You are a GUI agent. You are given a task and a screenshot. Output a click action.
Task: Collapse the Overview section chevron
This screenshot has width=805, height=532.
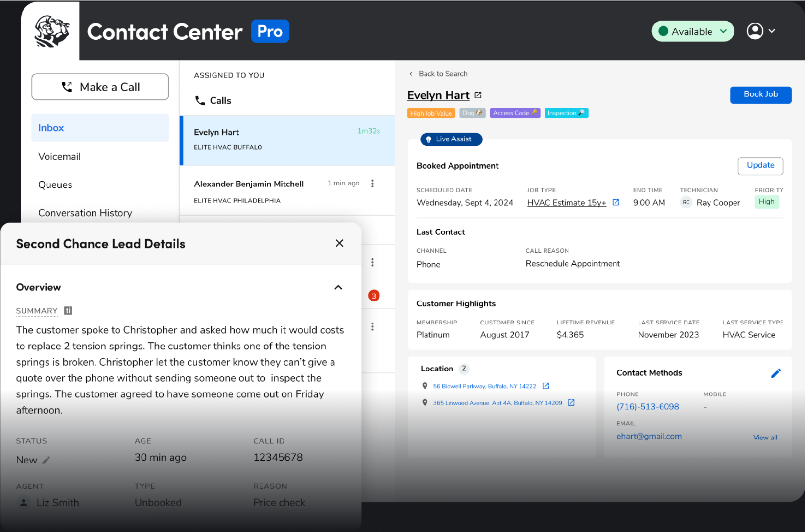click(x=338, y=287)
